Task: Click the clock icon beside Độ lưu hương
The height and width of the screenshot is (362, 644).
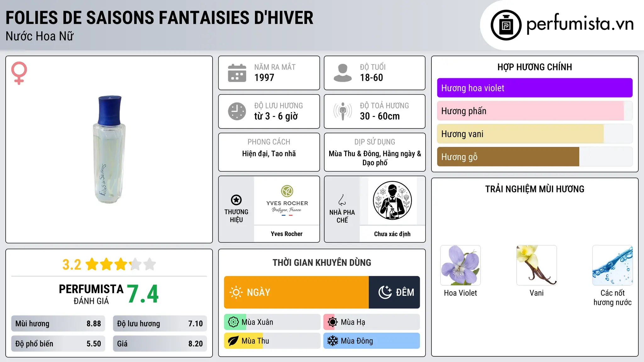Action: pos(237,111)
